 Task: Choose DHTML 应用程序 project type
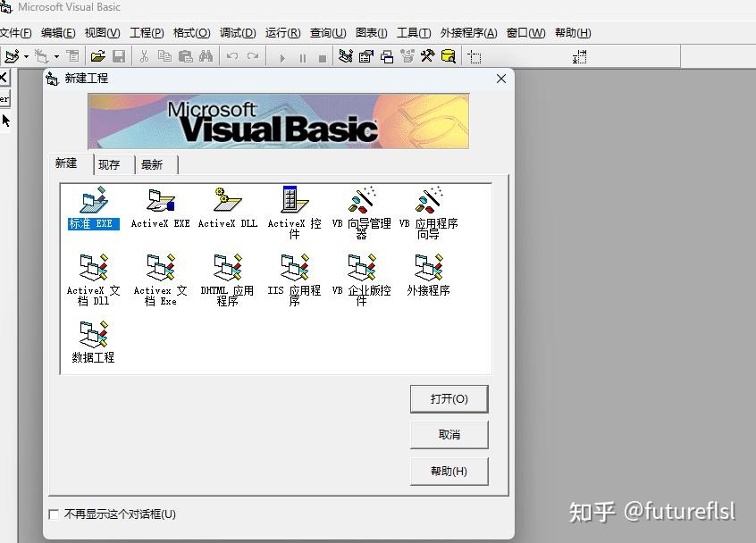[x=228, y=280]
